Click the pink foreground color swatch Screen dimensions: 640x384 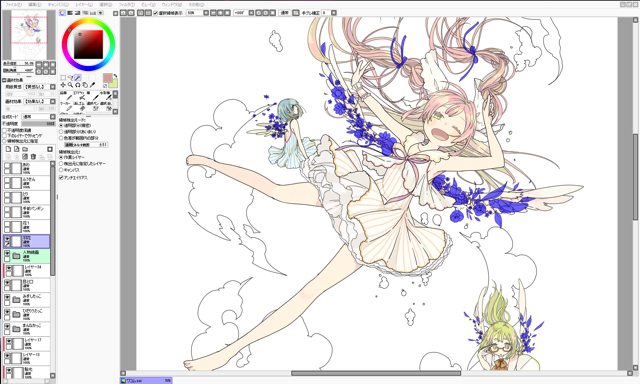[108, 78]
